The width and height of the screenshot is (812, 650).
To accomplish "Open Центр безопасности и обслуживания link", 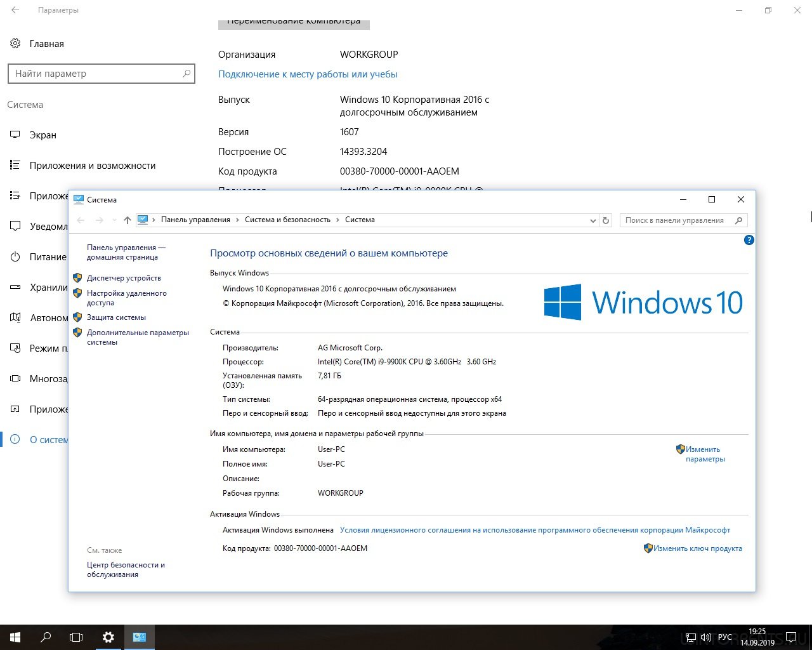I will coord(126,569).
